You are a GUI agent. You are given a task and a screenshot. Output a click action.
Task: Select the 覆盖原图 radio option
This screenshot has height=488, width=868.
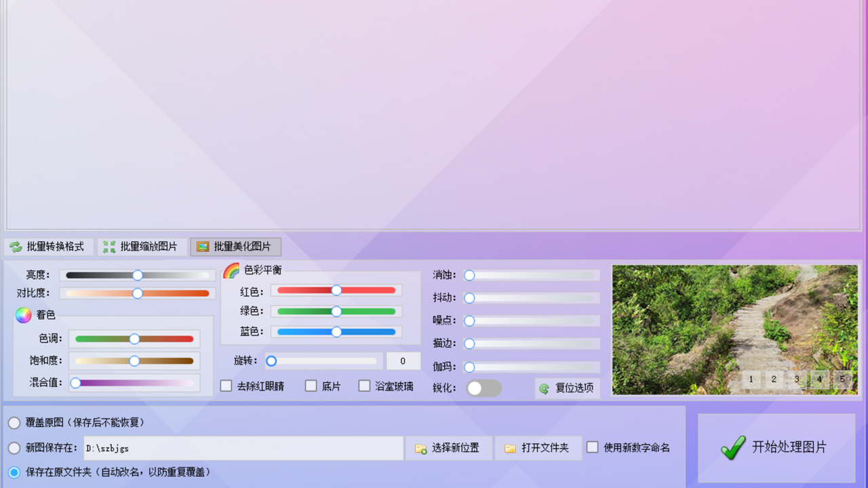(x=14, y=422)
